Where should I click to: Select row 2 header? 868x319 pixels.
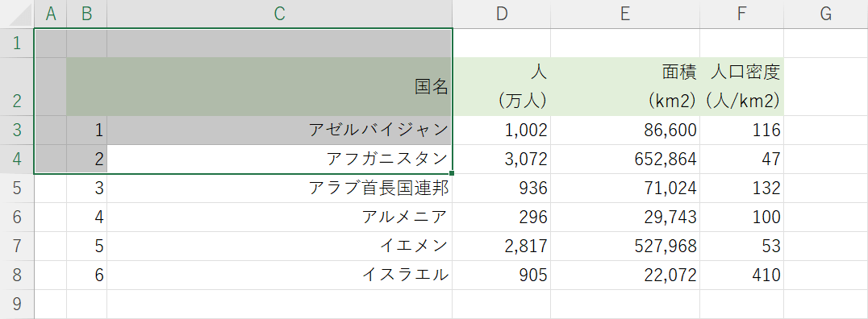17,87
